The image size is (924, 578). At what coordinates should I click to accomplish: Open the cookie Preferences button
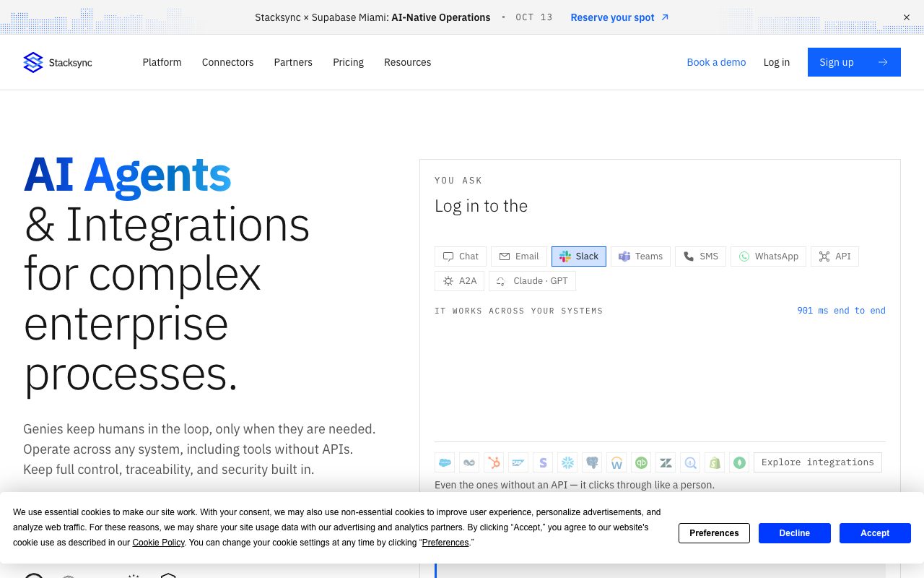[714, 533]
